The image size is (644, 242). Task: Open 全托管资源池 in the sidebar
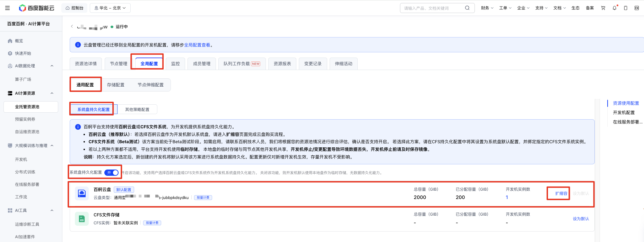coord(31,107)
